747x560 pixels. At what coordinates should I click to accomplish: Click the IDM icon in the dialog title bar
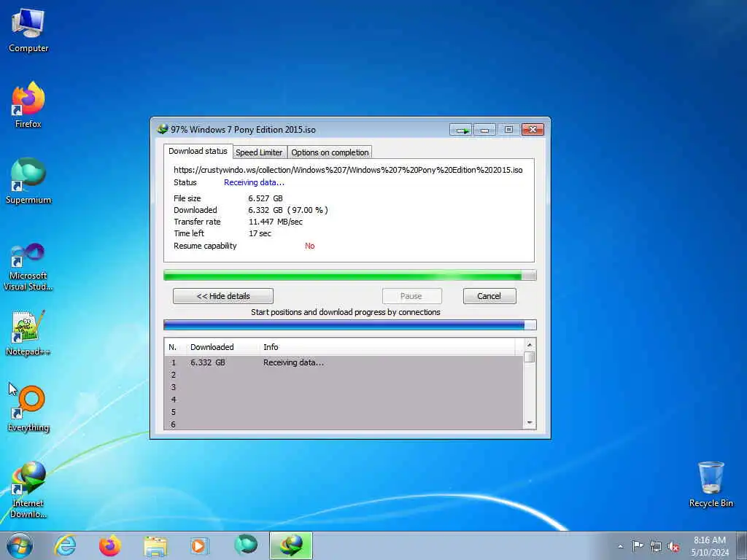coord(163,129)
